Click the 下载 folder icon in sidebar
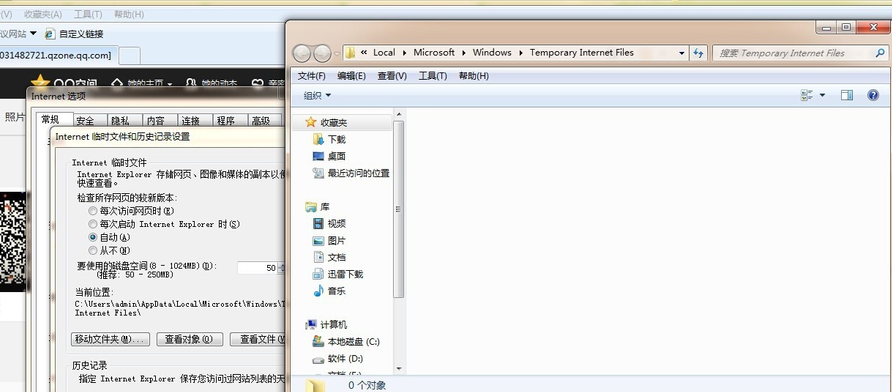 pyautogui.click(x=319, y=139)
